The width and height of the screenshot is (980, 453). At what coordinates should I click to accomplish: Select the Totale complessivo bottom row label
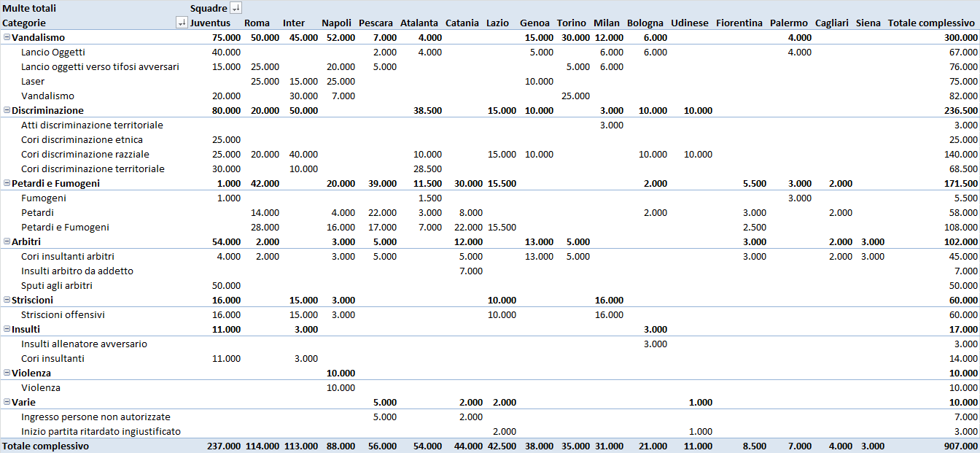coord(45,446)
